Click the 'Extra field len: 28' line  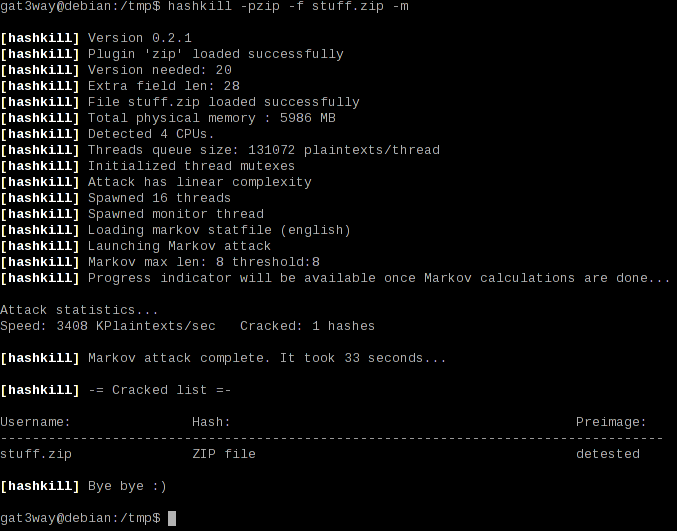[164, 86]
